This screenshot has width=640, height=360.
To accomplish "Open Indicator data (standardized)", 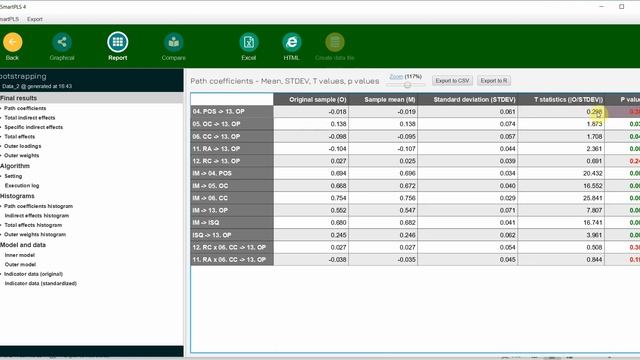I will click(40, 283).
